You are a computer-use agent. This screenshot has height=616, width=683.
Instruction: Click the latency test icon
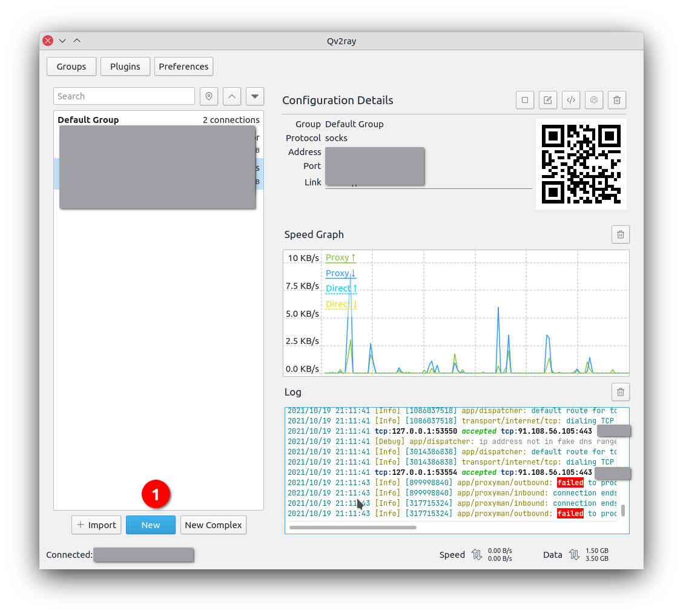tap(594, 100)
